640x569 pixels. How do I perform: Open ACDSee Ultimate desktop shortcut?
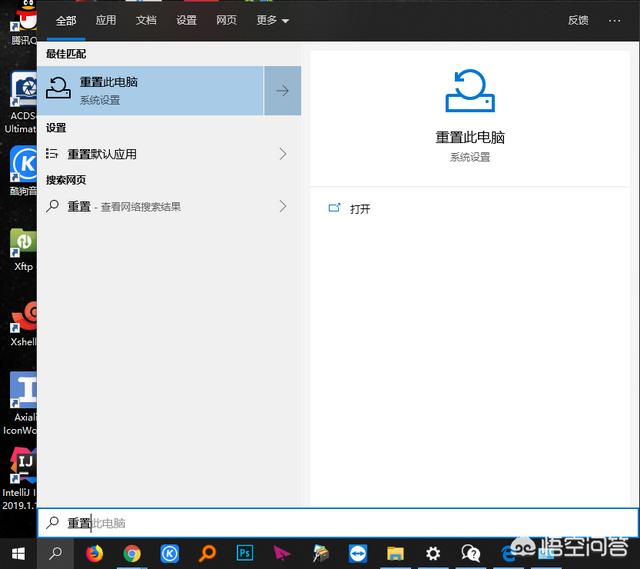point(20,103)
